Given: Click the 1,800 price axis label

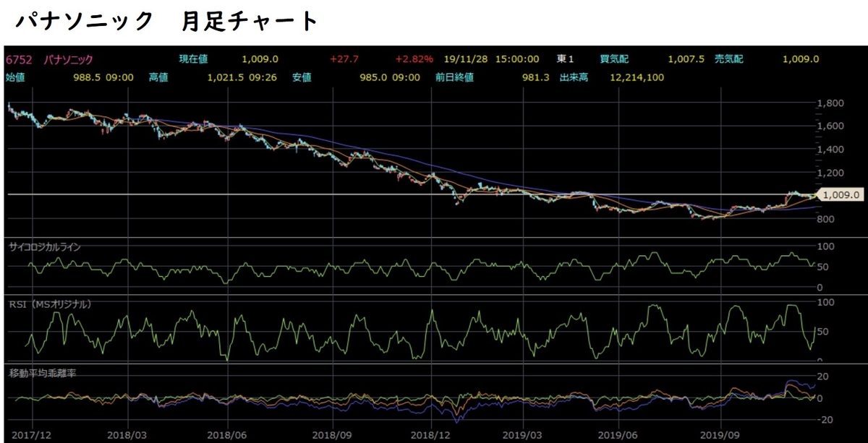Looking at the screenshot, I should click(830, 103).
